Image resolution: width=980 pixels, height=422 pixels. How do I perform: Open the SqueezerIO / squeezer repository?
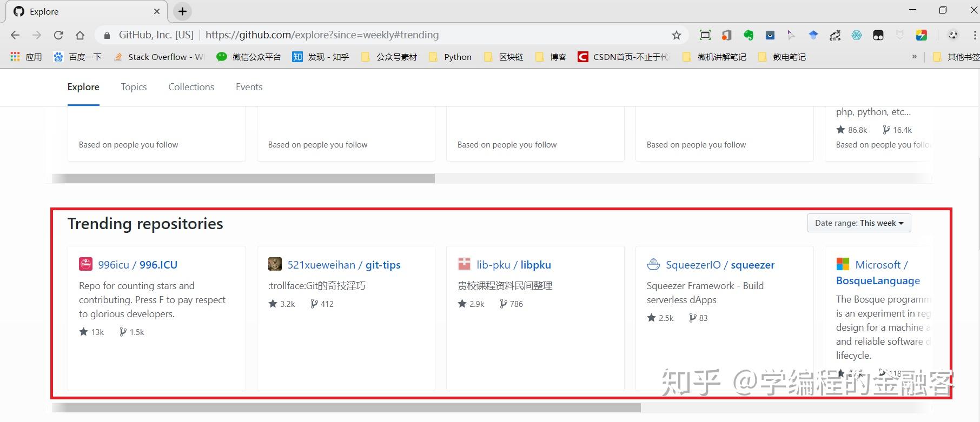coord(720,265)
